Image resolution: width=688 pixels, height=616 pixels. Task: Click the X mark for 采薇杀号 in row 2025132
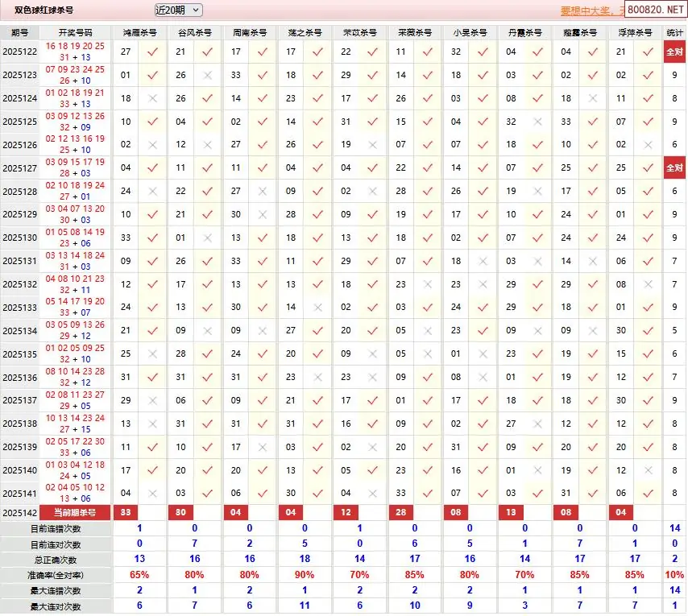point(428,284)
